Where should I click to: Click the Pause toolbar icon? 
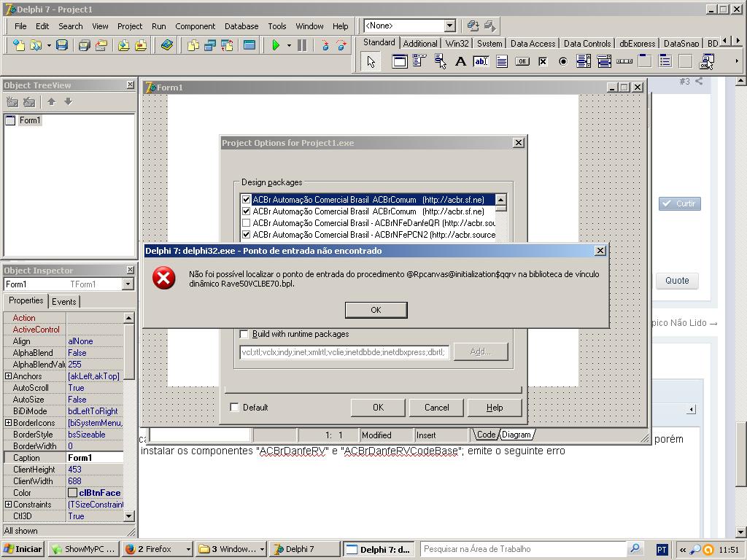tap(302, 45)
